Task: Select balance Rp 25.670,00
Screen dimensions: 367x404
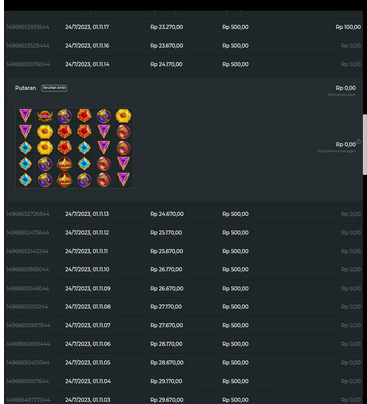Action: [x=167, y=251]
